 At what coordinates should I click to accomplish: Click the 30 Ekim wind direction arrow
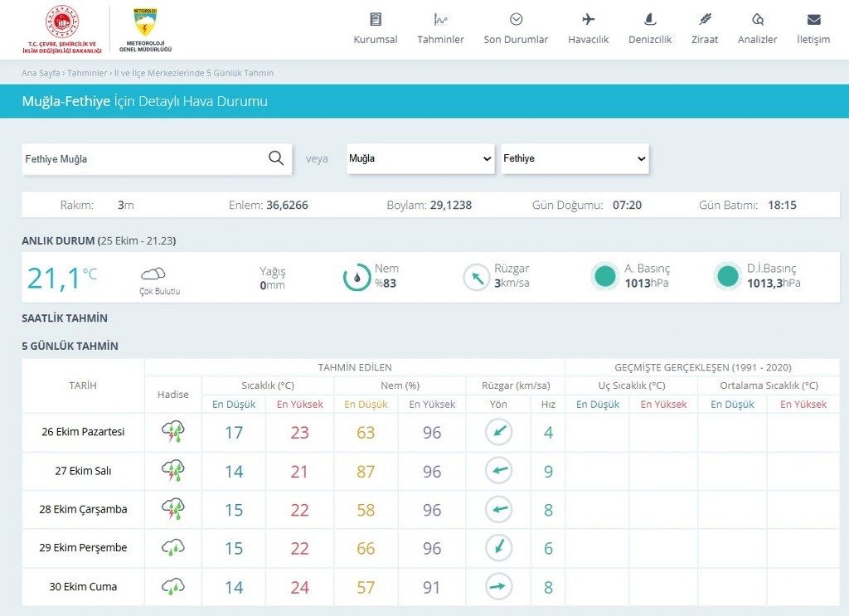[x=498, y=586]
